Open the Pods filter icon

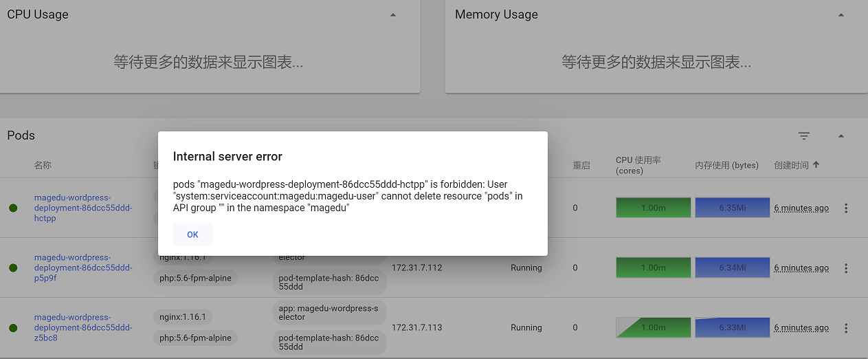coord(804,136)
